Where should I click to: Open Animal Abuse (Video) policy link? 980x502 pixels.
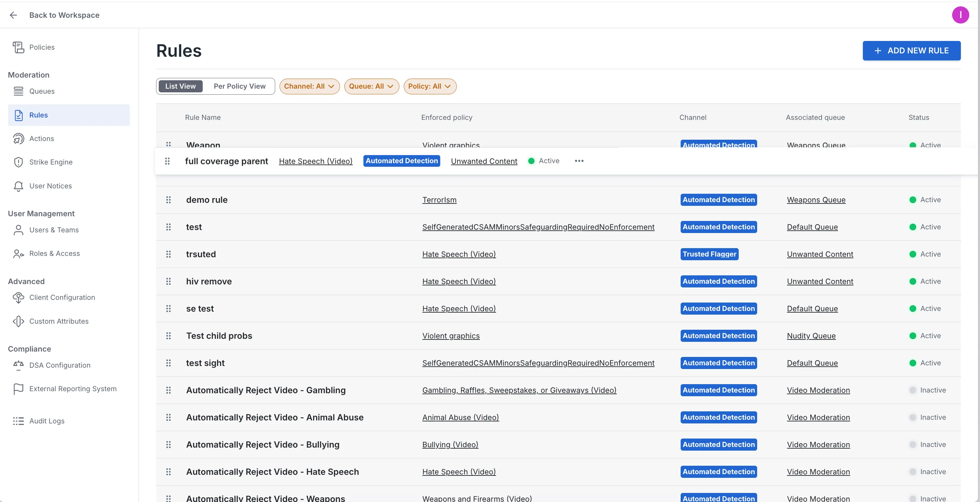(460, 417)
